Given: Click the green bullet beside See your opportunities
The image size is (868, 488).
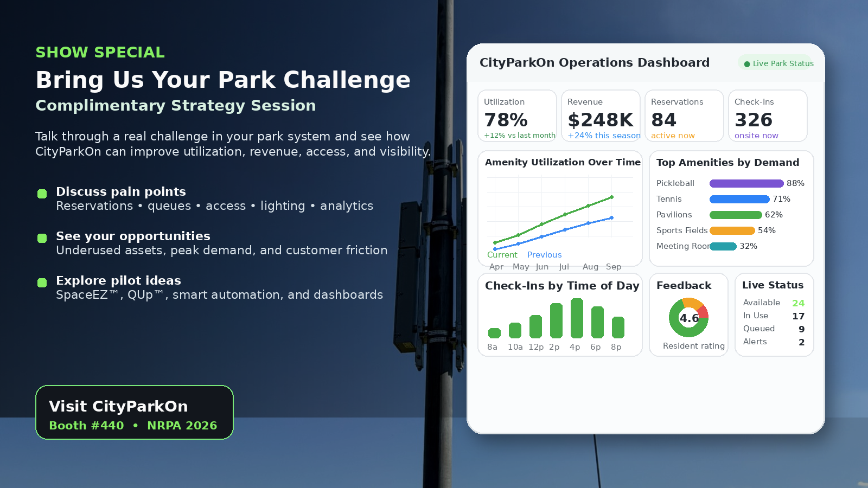Looking at the screenshot, I should pyautogui.click(x=42, y=238).
